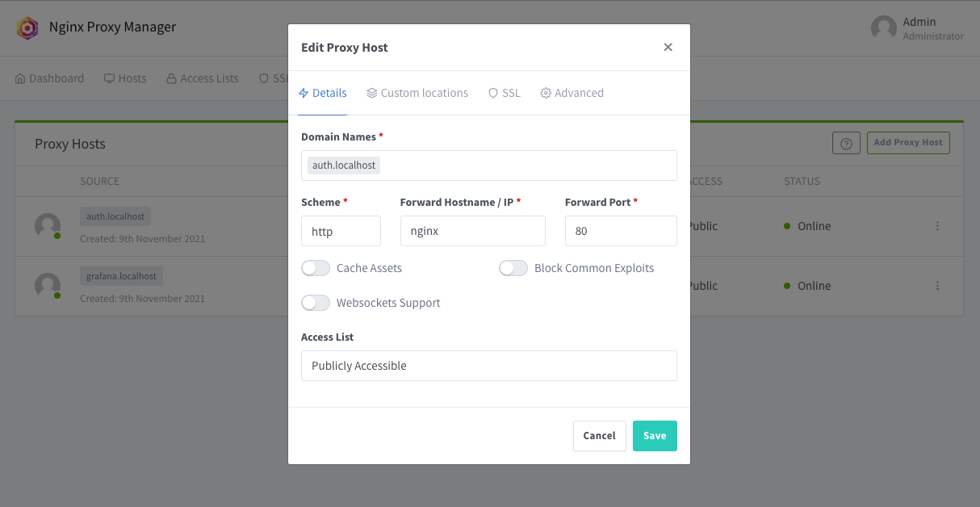Open the three-dot menu for auth.localhost row
Screen dimensions: 980x507
937,226
